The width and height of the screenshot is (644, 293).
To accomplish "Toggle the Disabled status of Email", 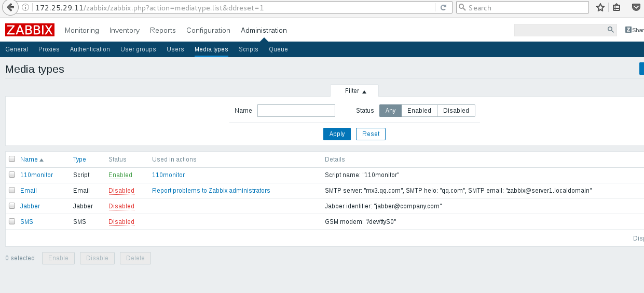I will 121,191.
